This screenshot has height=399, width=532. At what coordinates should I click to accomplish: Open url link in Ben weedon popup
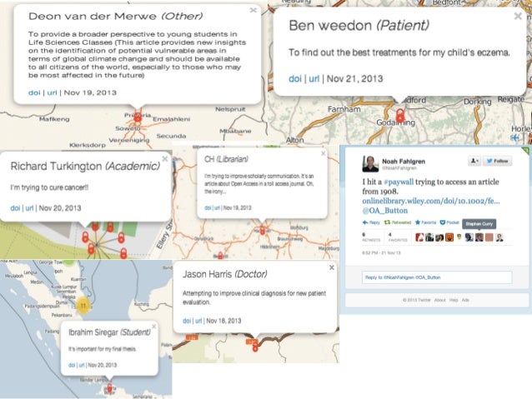(x=314, y=78)
